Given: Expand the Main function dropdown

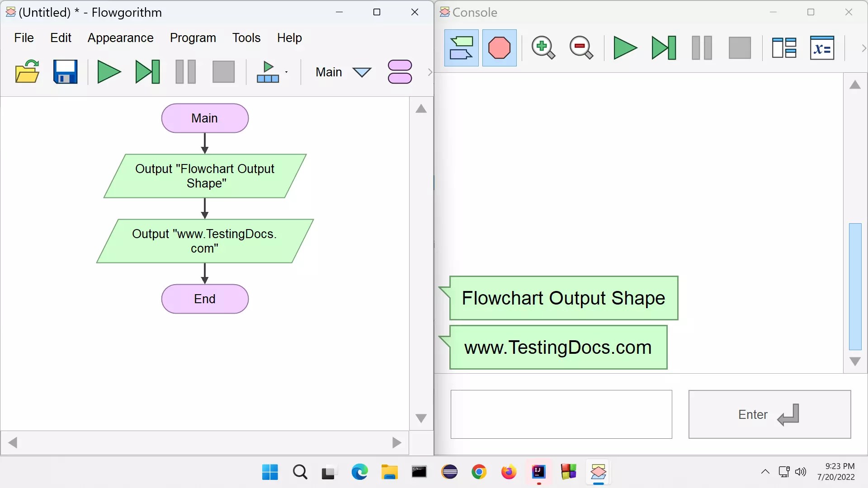Looking at the screenshot, I should coord(362,72).
